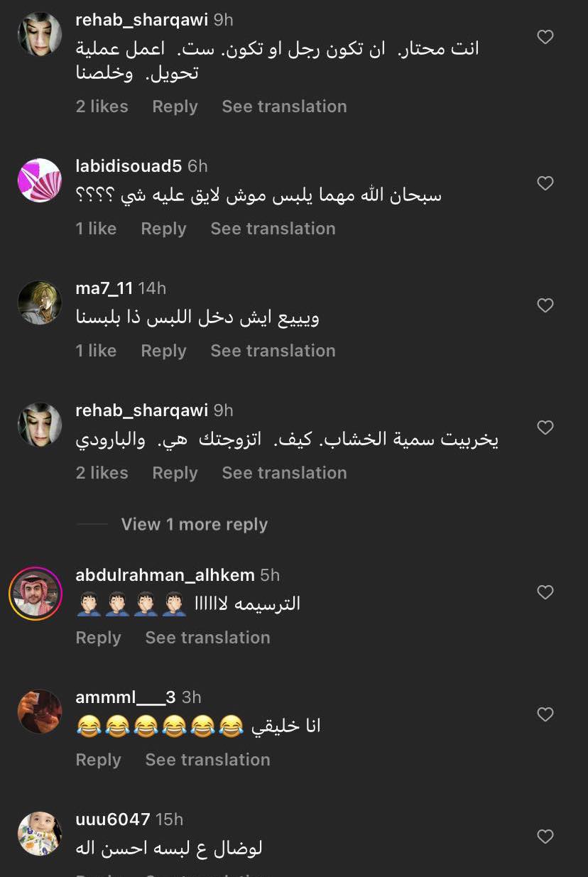The height and width of the screenshot is (877, 588).
Task: Like uuu6047's comment with the heart
Action: tap(545, 837)
